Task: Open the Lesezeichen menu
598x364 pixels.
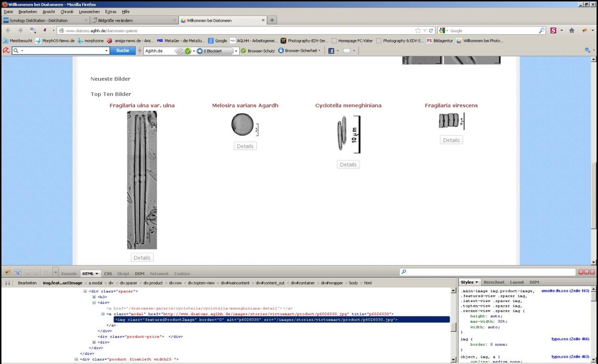Action: point(88,12)
